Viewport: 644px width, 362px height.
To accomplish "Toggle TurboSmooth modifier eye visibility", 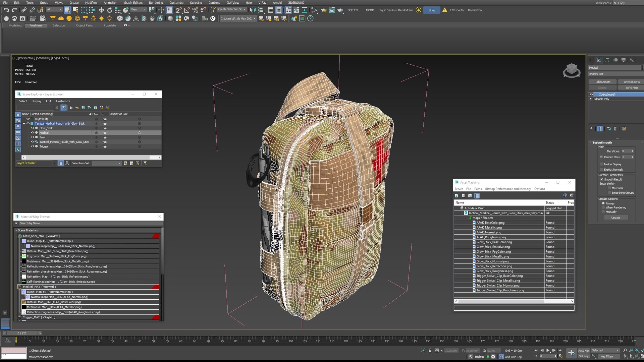I will click(x=591, y=95).
